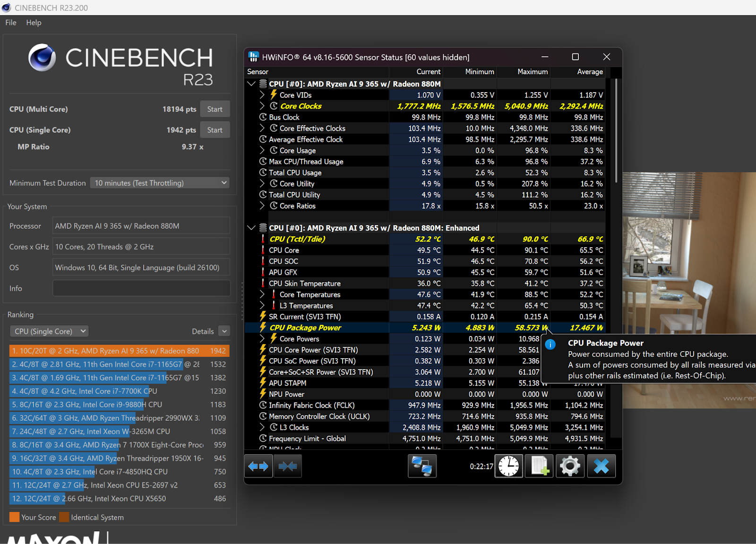Image resolution: width=756 pixels, height=544 pixels.
Task: Click the HWiNFO log file add icon
Action: pyautogui.click(x=539, y=466)
